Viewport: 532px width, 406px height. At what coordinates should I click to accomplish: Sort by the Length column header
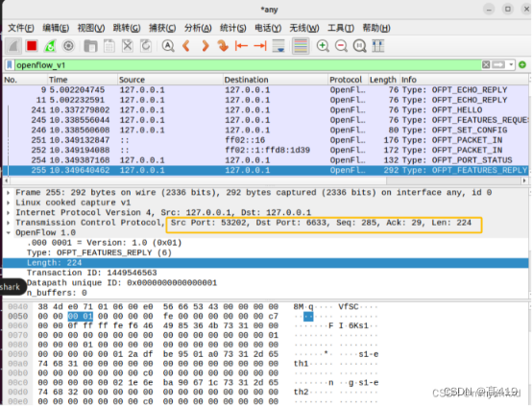tap(383, 80)
